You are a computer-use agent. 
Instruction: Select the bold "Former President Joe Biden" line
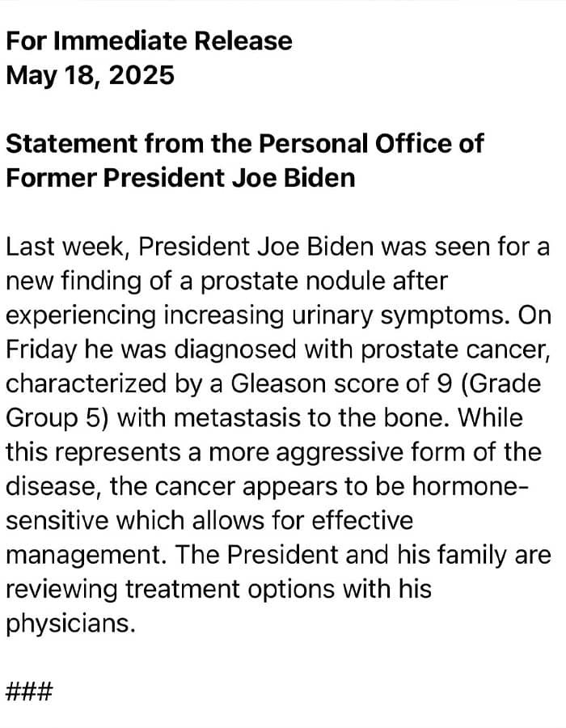[x=180, y=178]
